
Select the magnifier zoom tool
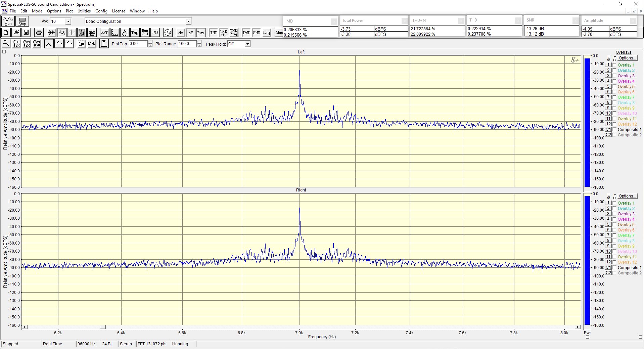(x=6, y=44)
